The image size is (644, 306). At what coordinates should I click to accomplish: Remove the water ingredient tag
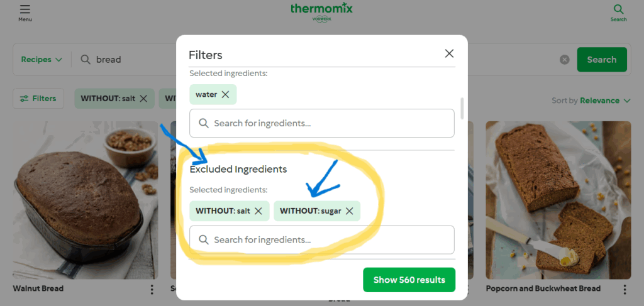(x=226, y=94)
